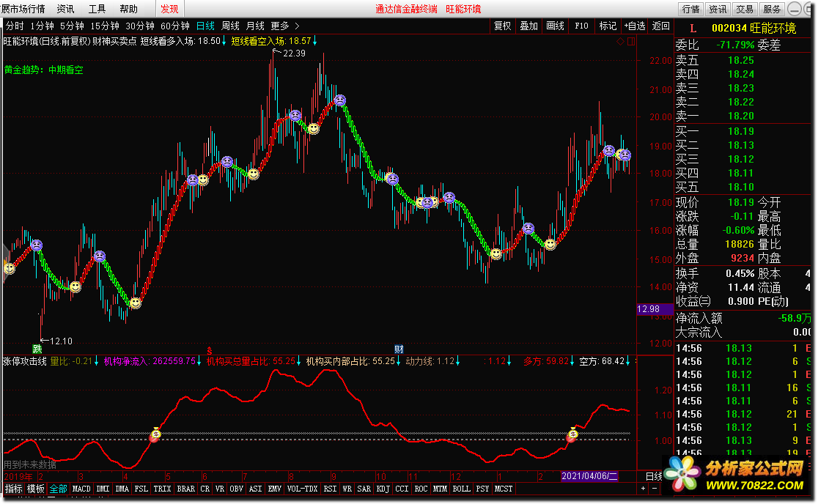Click the left money-bag signal icon on indicator
818x504 pixels.
tap(155, 434)
